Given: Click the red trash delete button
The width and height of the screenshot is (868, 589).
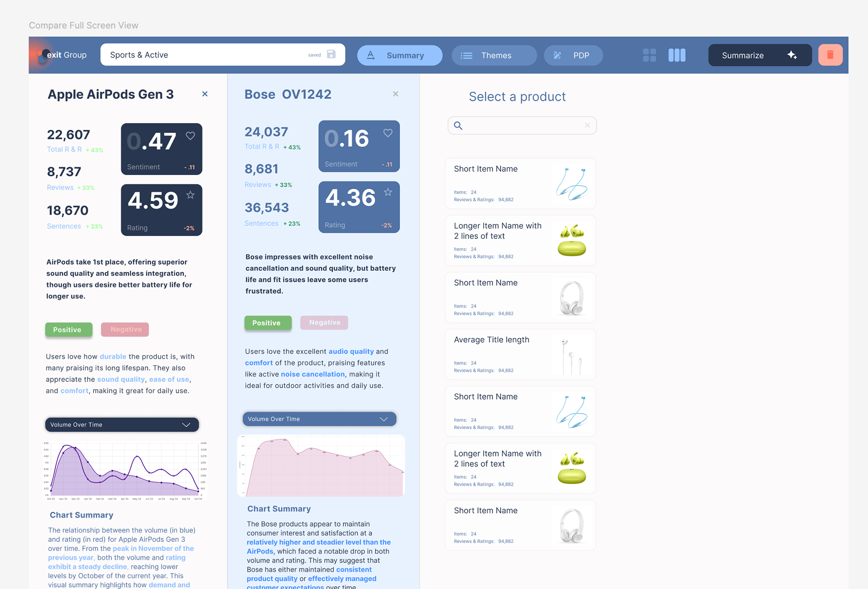Looking at the screenshot, I should tap(830, 55).
